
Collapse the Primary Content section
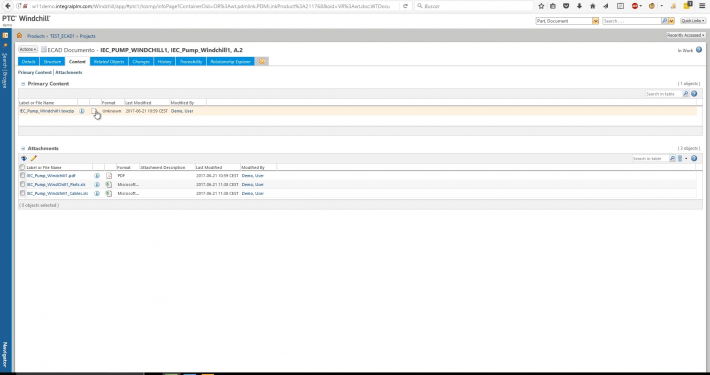pos(23,84)
